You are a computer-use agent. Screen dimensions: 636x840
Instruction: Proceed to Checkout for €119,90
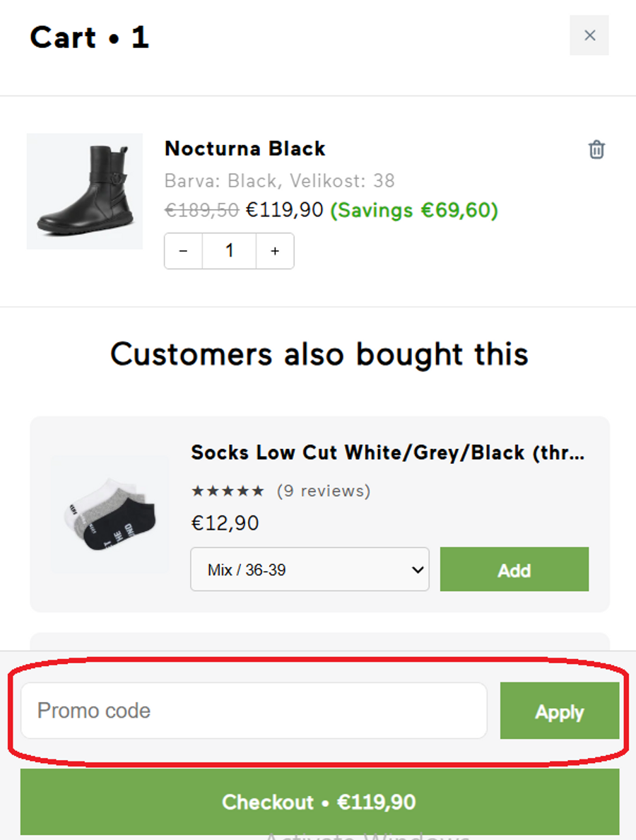(x=319, y=802)
